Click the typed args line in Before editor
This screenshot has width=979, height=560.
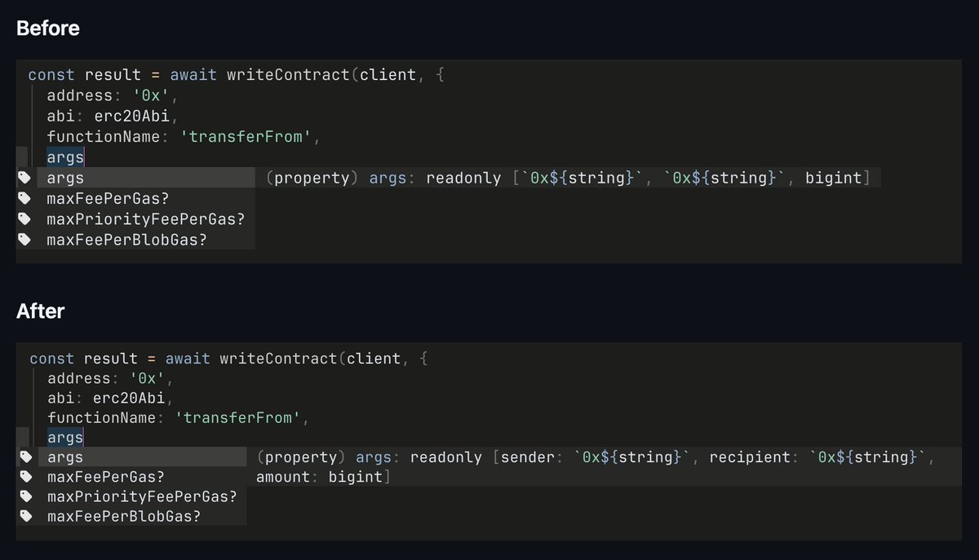pos(65,157)
